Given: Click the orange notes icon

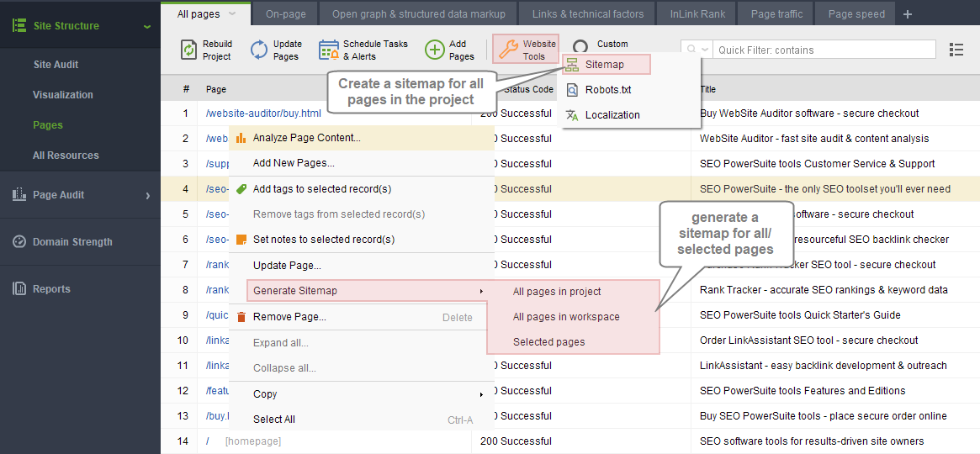Looking at the screenshot, I should (x=241, y=239).
